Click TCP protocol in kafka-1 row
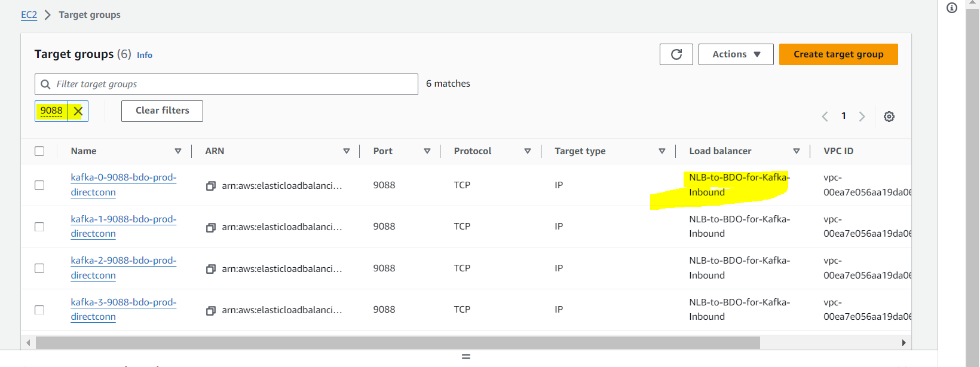980x367 pixels. click(x=462, y=227)
